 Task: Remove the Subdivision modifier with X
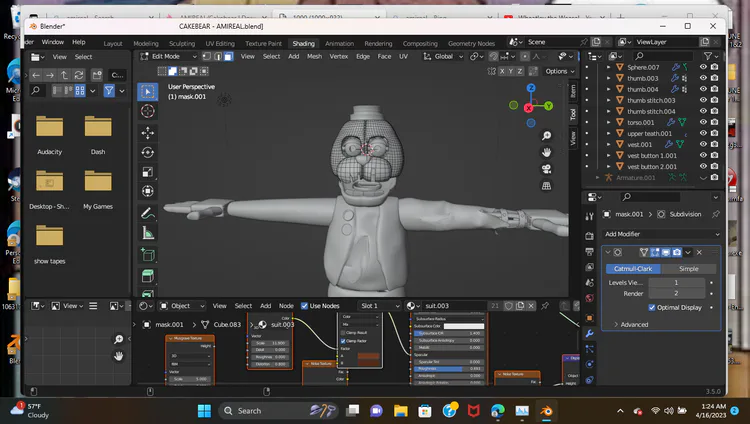click(x=699, y=252)
